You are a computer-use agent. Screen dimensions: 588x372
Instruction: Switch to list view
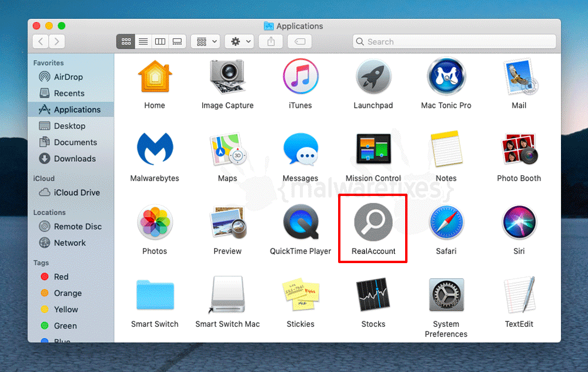tap(143, 41)
